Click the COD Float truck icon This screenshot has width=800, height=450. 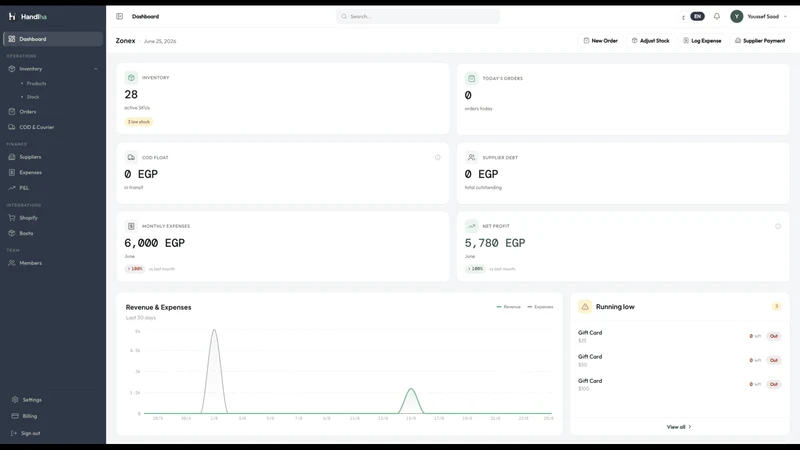(x=131, y=157)
